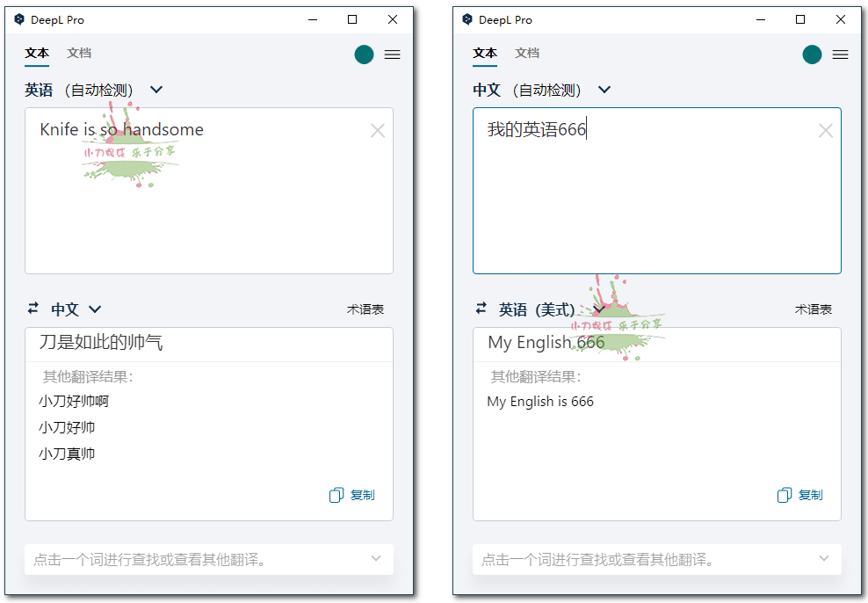The width and height of the screenshot is (868, 603).
Task: Open the 英语（自动检测）source language dropdown
Action: [x=94, y=89]
